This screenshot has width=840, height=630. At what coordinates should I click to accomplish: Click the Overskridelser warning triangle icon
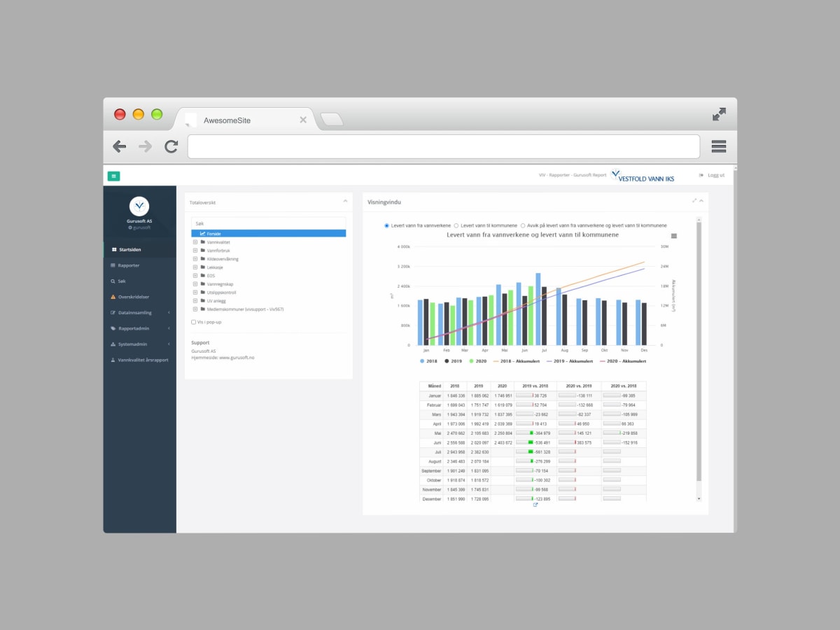tap(113, 297)
